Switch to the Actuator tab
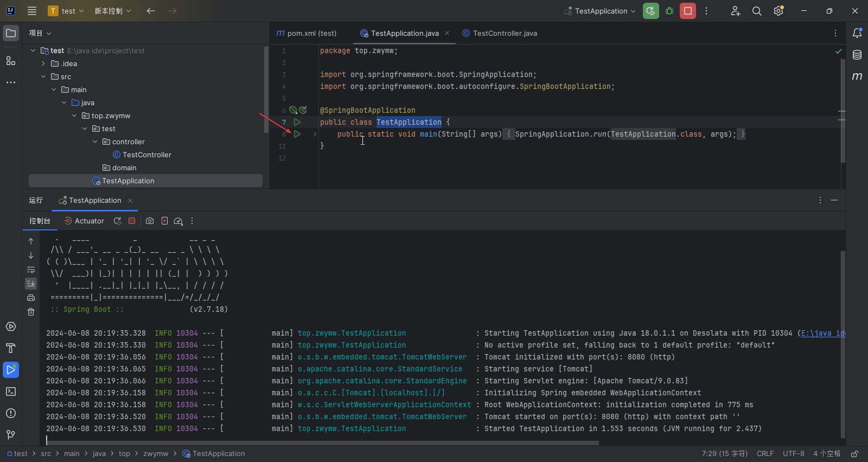The image size is (868, 462). point(84,221)
